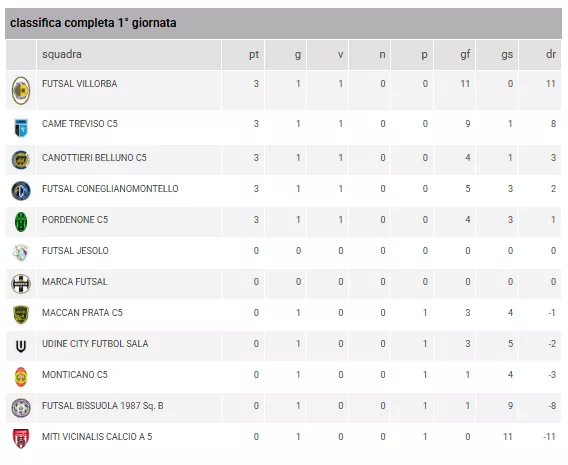Click FUTSAL BISSUOLA 1987 Sq. B name

click(x=103, y=406)
